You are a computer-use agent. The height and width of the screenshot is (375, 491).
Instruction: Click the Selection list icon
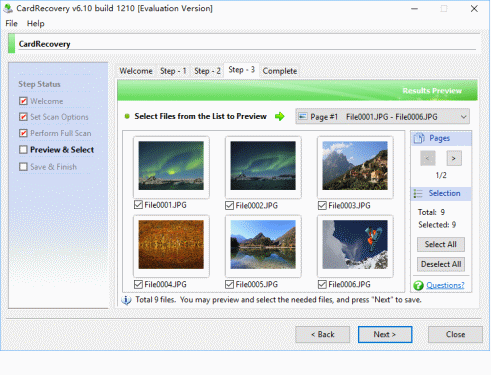pos(418,193)
